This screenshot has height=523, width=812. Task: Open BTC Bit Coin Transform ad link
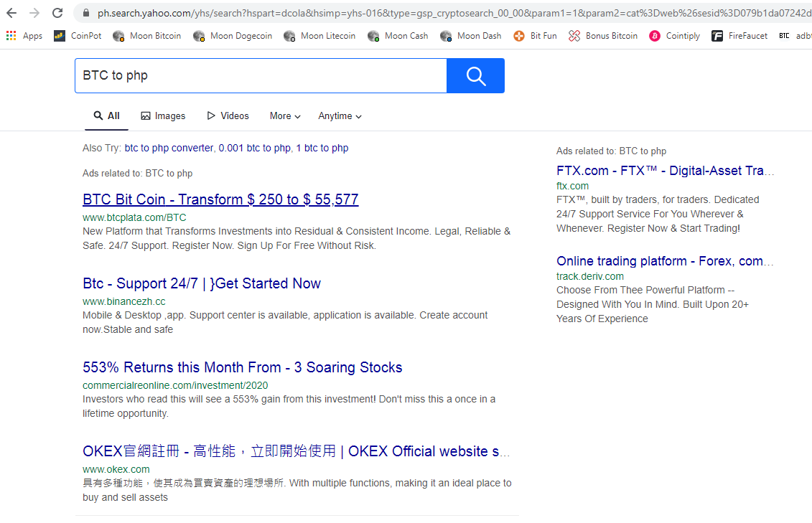coord(220,199)
